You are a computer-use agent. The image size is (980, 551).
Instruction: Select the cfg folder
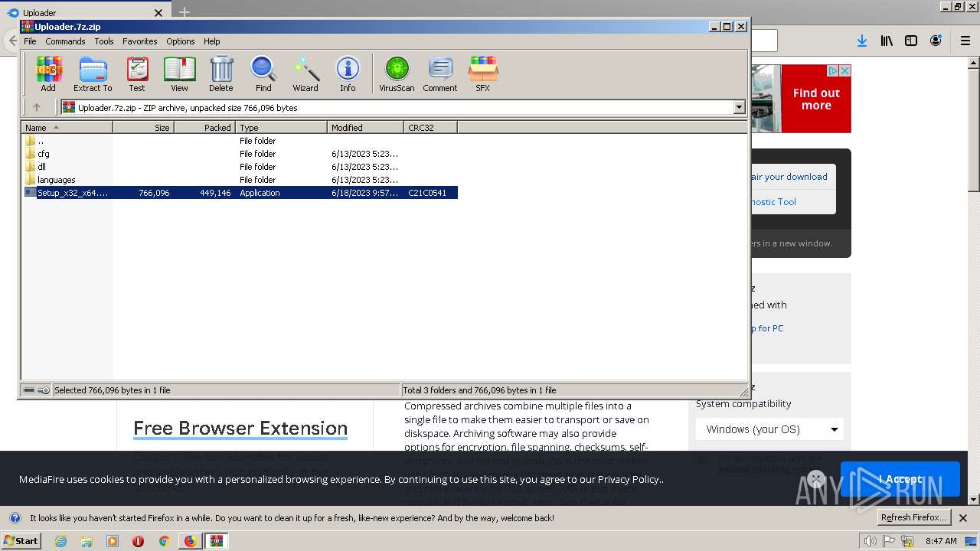(x=240, y=154)
